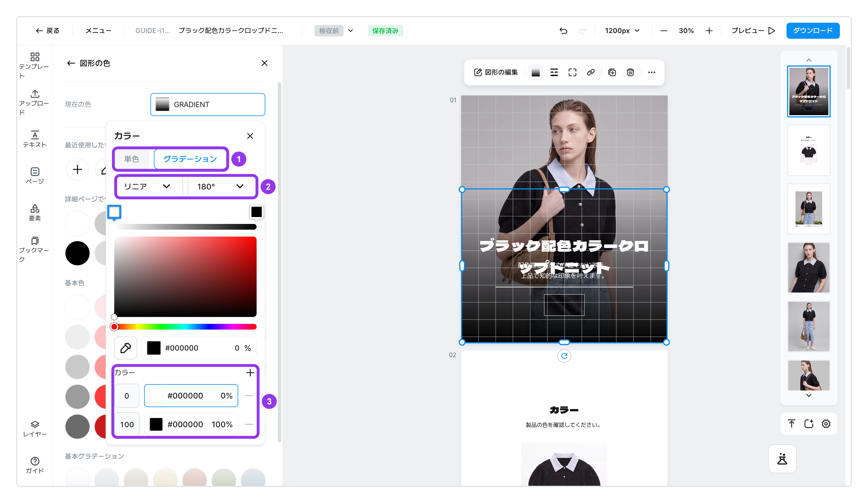Open the アップロード sidebar panel
Image resolution: width=868 pixels, height=503 pixels.
click(x=34, y=102)
